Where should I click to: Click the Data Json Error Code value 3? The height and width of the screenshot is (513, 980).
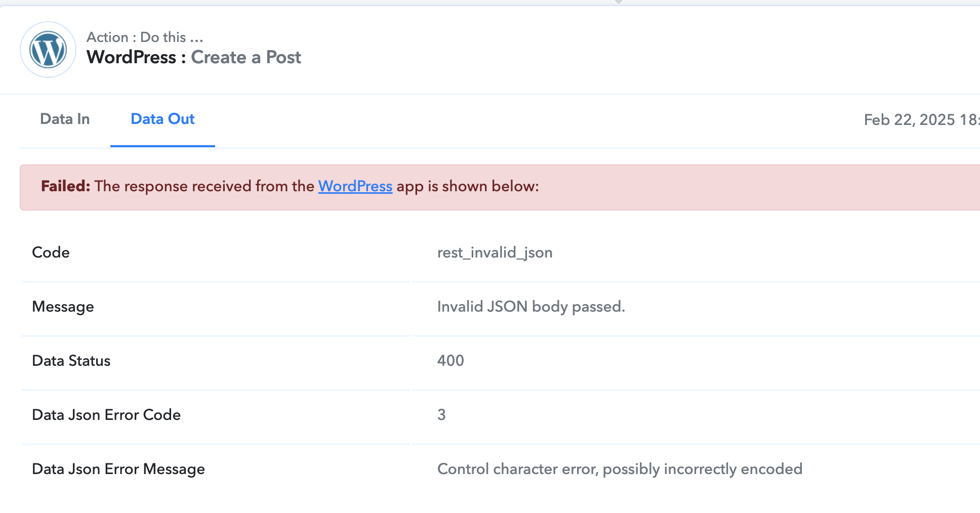click(441, 415)
